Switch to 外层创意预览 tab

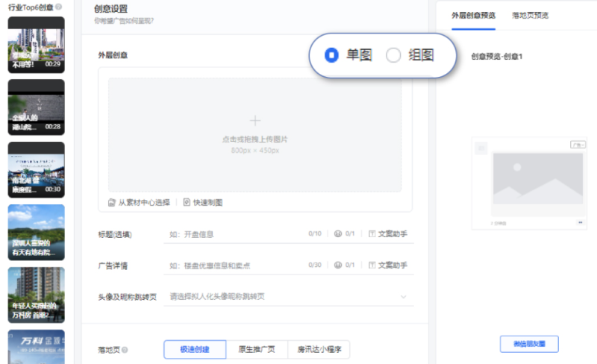tap(473, 16)
